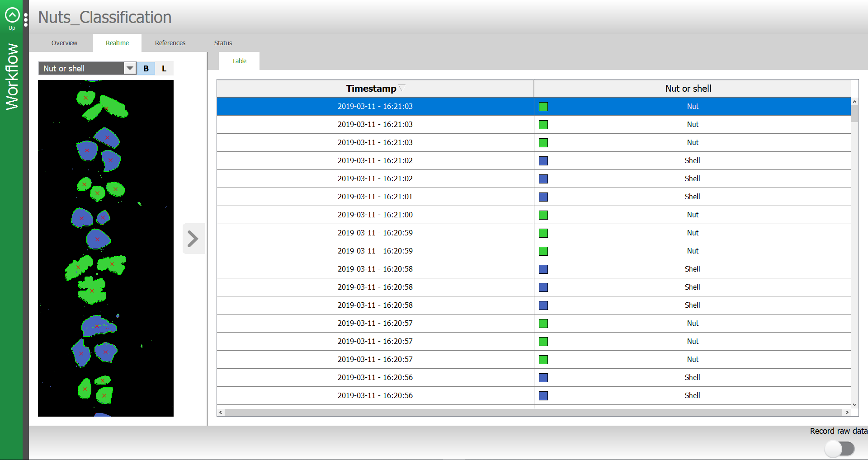The image size is (868, 460).
Task: Click the right chevron arrow beside image
Action: click(193, 239)
